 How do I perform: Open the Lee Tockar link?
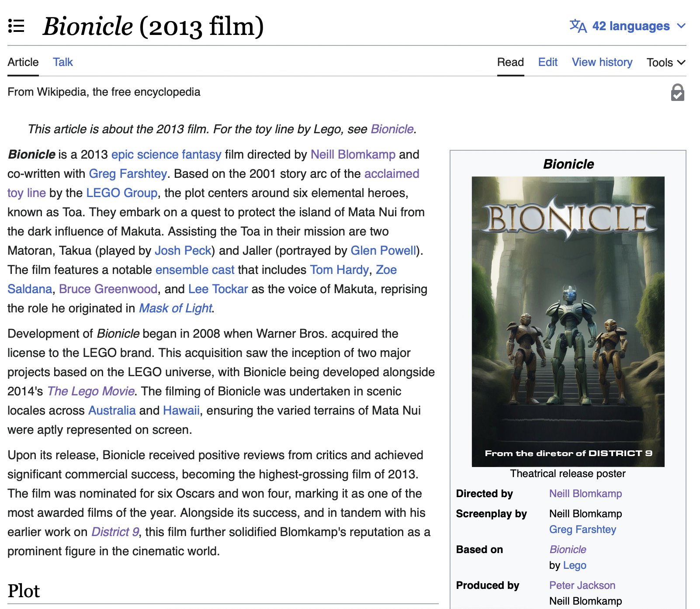pos(218,289)
